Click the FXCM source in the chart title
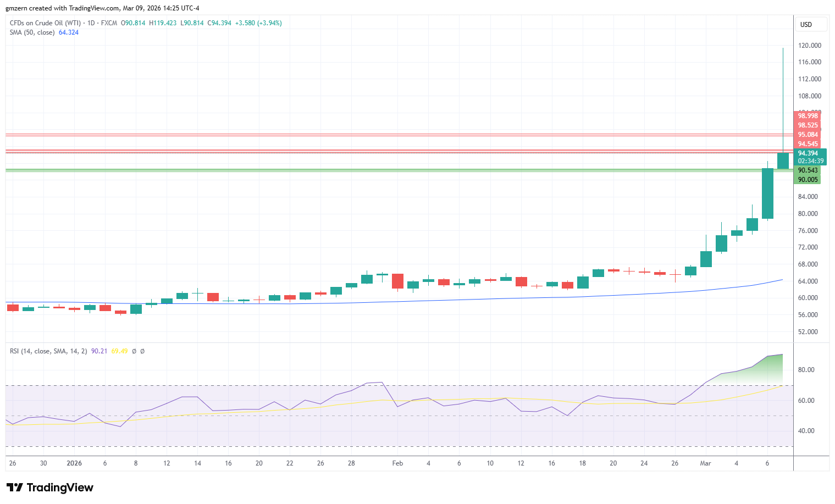The height and width of the screenshot is (504, 835). tap(109, 23)
